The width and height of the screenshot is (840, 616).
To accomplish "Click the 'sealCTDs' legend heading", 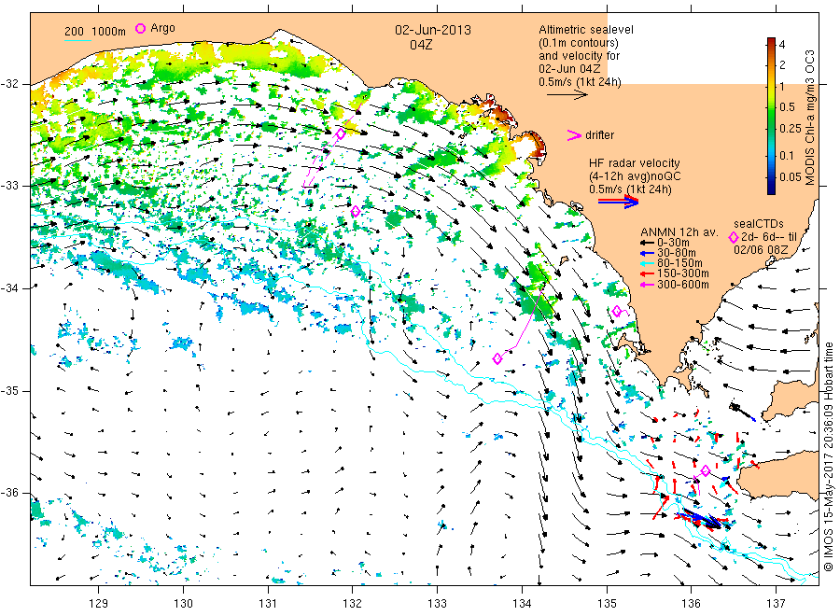I will point(759,224).
